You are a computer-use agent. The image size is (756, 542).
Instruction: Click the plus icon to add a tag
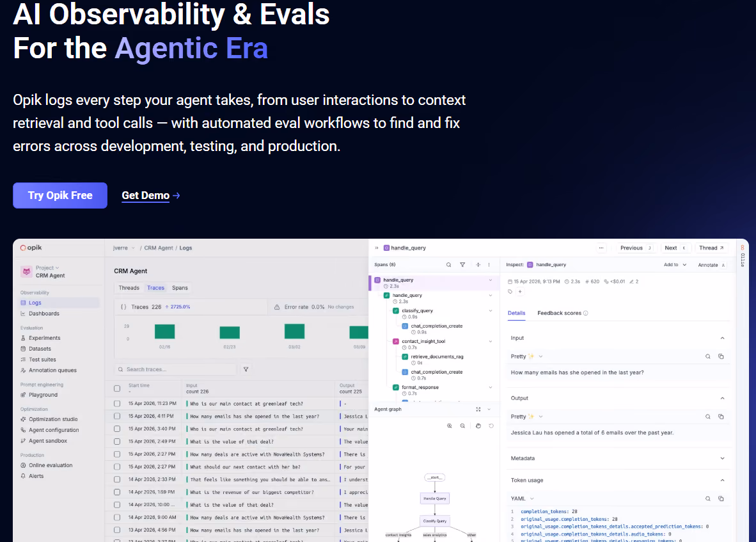(520, 291)
